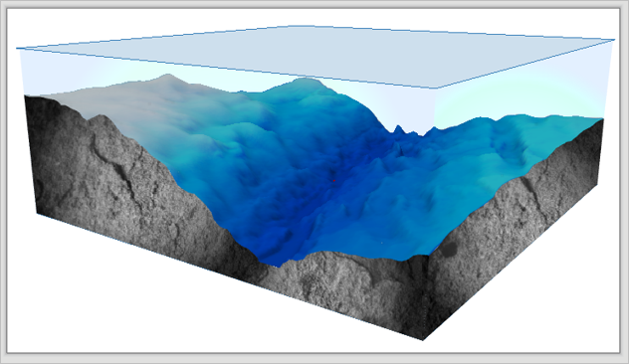Select the small spiky pinnacles near saddle
Image resolution: width=629 pixels, height=364 pixels.
pyautogui.click(x=399, y=129)
